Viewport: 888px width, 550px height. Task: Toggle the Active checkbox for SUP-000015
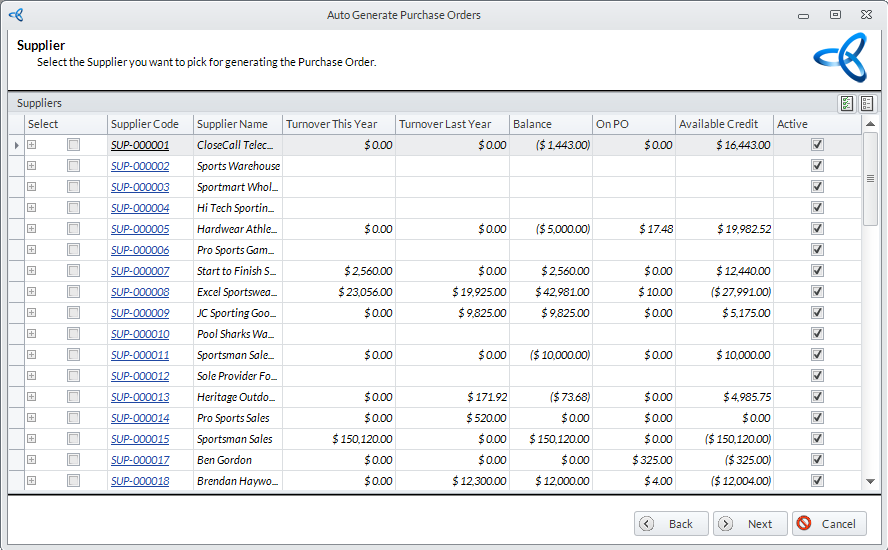[817, 439]
